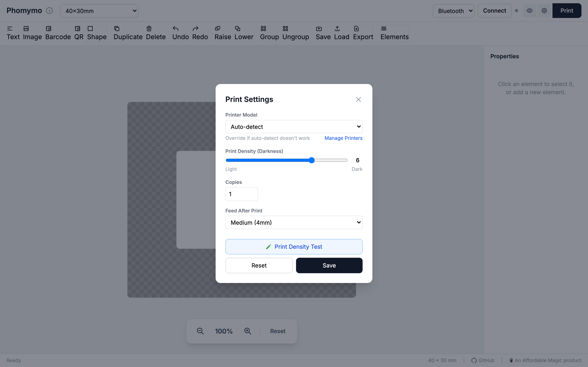Show the Elements panel
Viewport: 588px width, 367px height.
394,33
